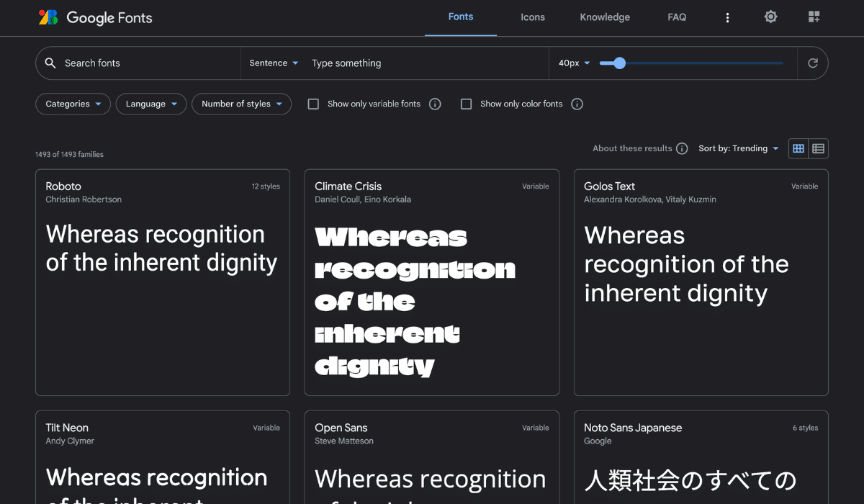Click the Variable label on Tilt Neon
The image size is (864, 504).
(x=266, y=428)
